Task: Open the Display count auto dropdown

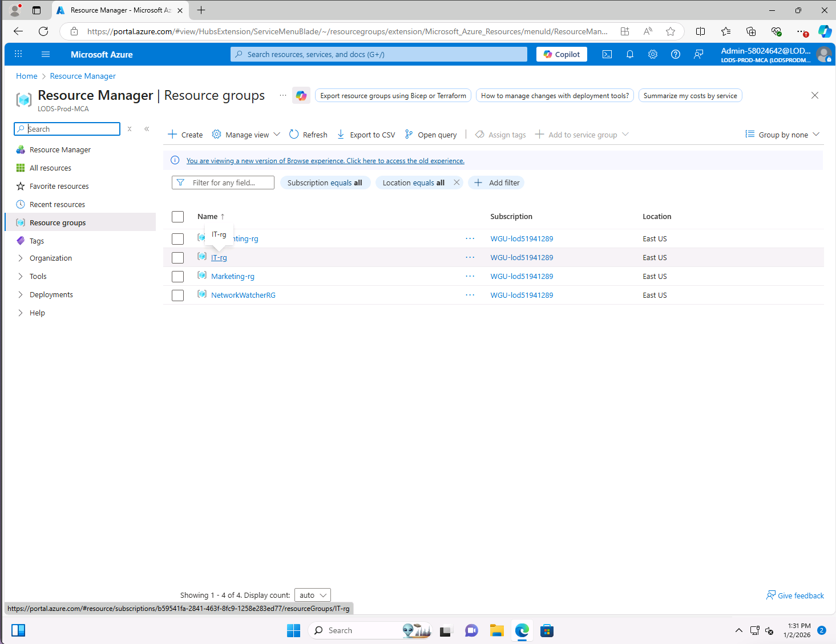Action: coord(313,595)
